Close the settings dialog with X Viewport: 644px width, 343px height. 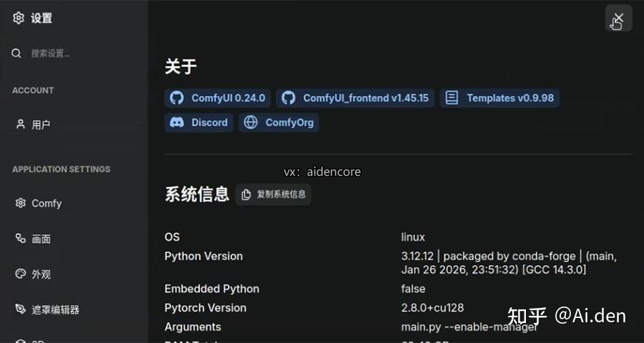point(618,19)
